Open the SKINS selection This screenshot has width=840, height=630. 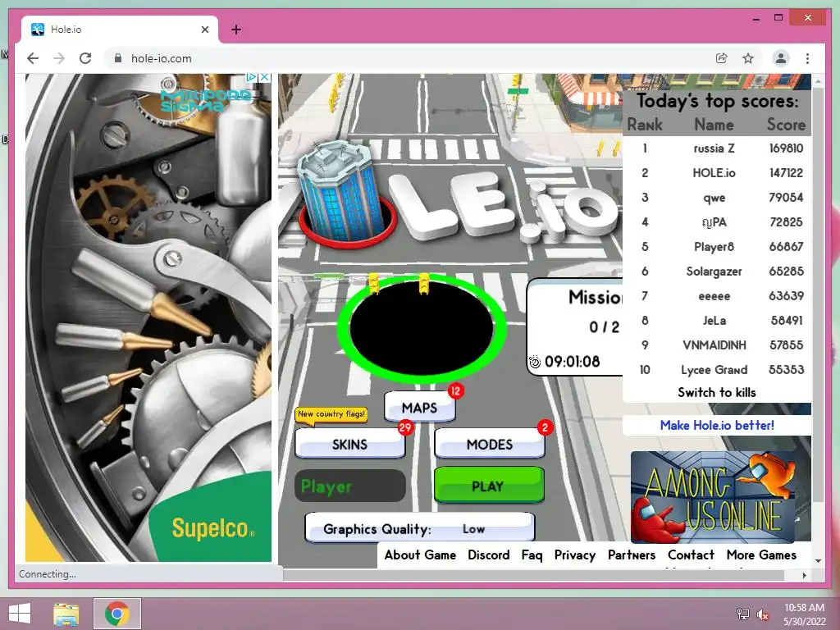(349, 444)
